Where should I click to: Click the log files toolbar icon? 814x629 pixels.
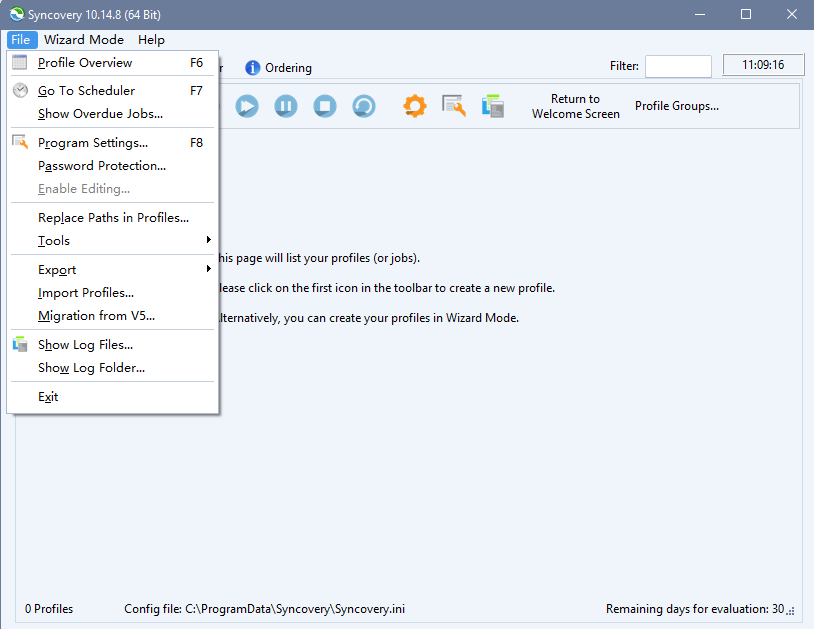(492, 106)
